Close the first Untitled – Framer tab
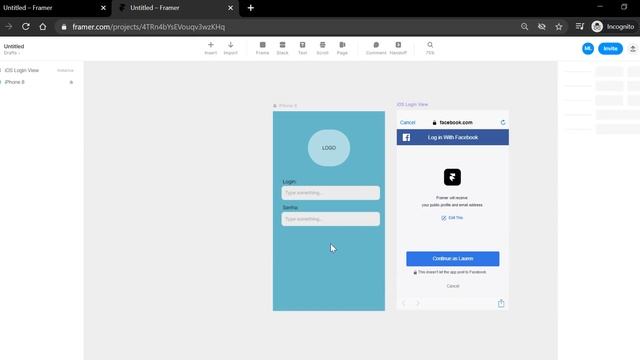Viewport: 640px width, 360px height. [103, 8]
